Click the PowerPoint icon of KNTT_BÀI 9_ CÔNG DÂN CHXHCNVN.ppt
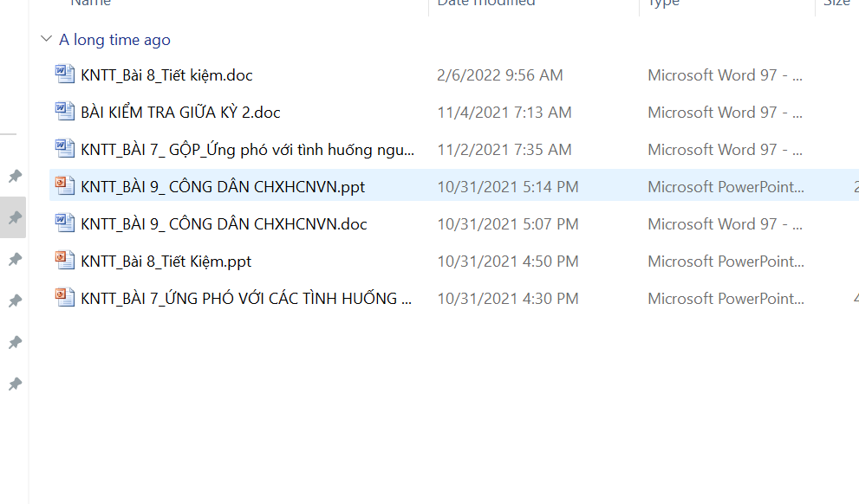Image resolution: width=859 pixels, height=504 pixels. (65, 185)
